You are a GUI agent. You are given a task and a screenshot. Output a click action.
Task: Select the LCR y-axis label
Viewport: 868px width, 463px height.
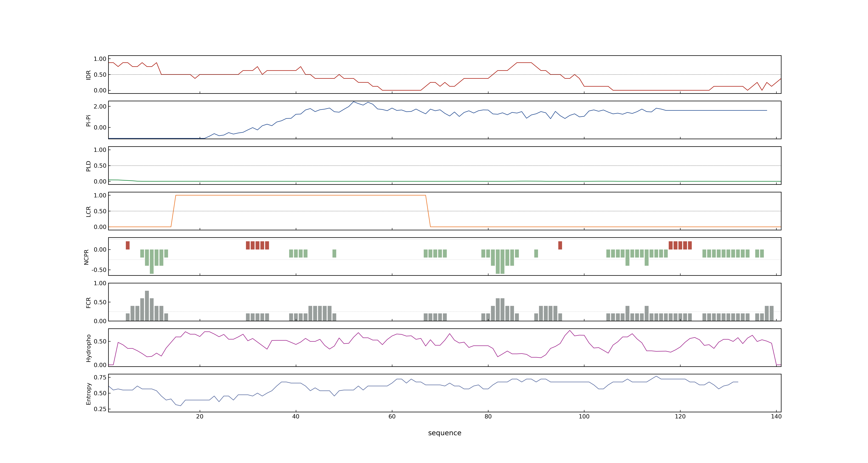click(88, 211)
